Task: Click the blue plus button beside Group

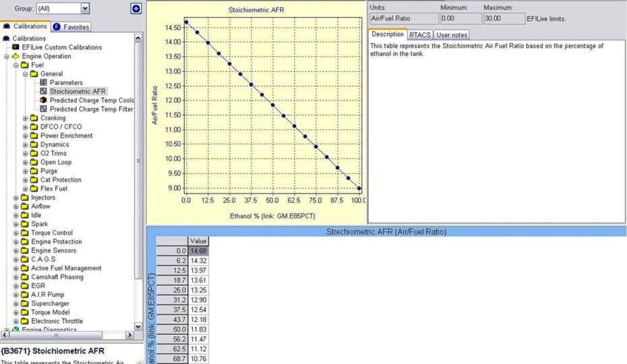Action: point(136,8)
